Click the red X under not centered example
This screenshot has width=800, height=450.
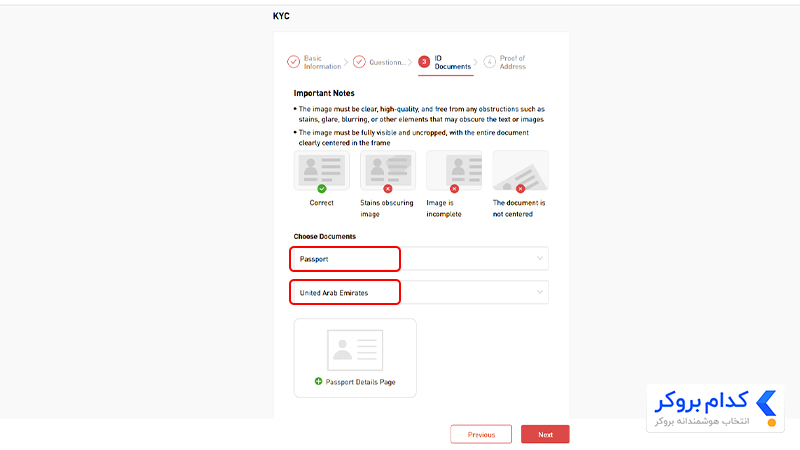(x=520, y=189)
